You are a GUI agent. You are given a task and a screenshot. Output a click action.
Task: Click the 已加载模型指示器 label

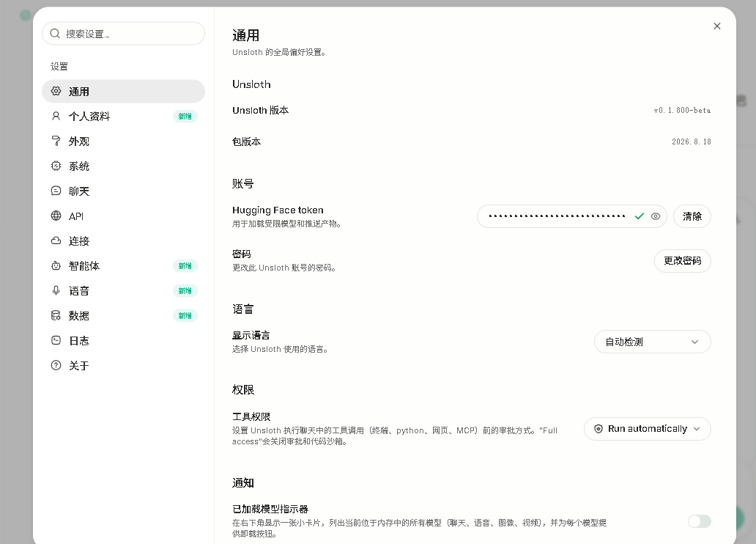coord(270,509)
